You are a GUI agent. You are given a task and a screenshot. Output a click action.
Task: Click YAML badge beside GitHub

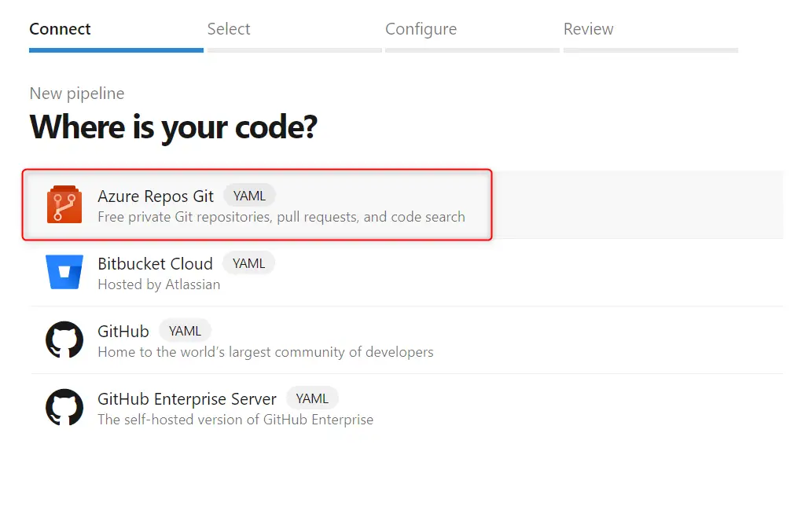coord(185,331)
